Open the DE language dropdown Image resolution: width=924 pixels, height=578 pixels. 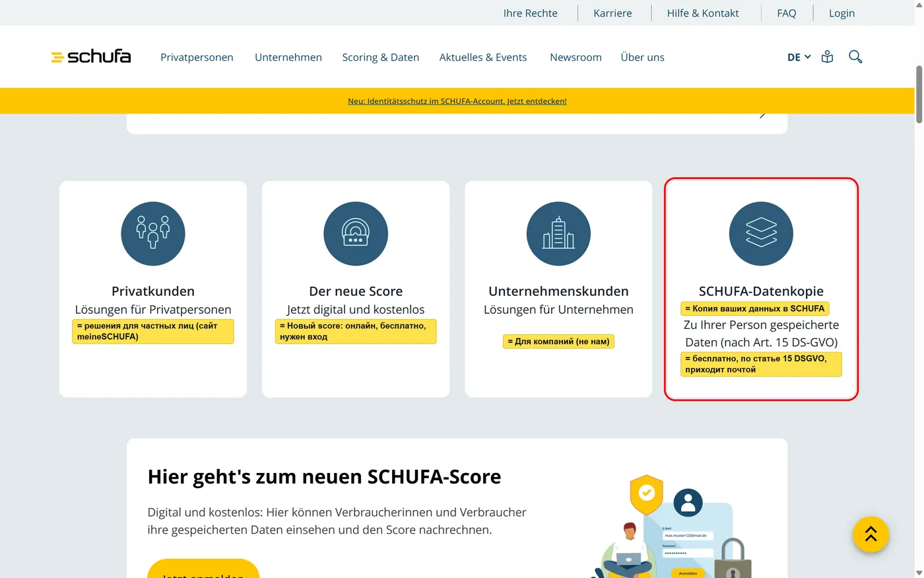tap(799, 57)
